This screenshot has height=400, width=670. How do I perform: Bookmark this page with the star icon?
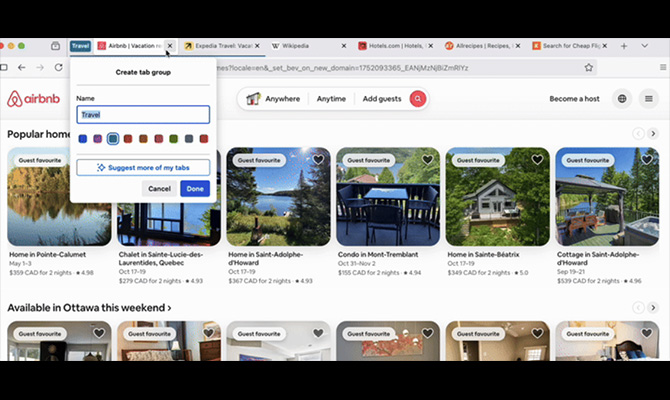pos(589,67)
